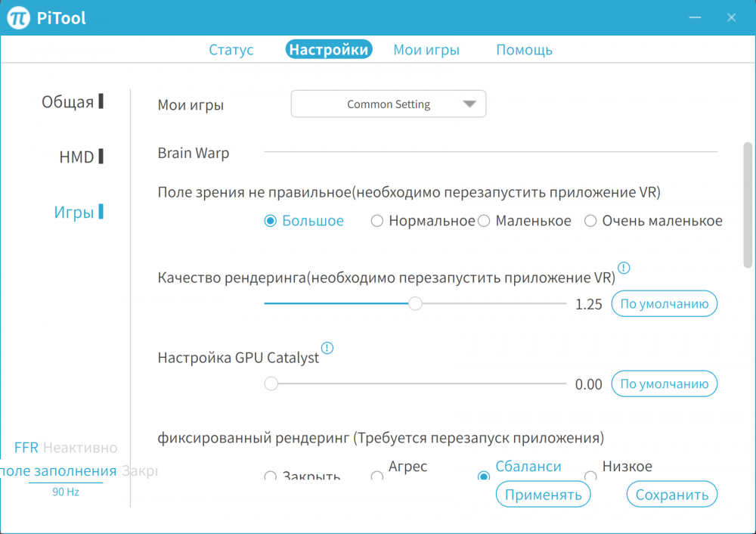
Task: Choose the Нормальное field of view
Action: tap(376, 220)
